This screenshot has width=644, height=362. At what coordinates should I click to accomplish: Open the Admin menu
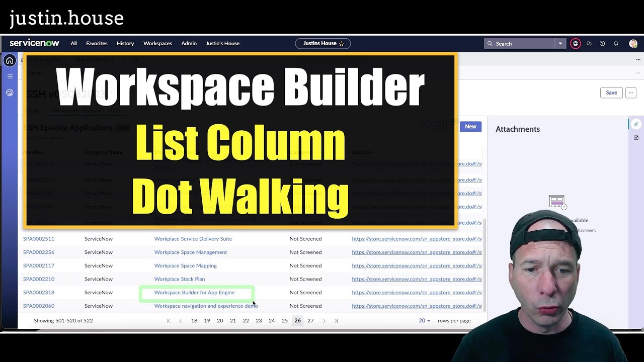(x=189, y=43)
